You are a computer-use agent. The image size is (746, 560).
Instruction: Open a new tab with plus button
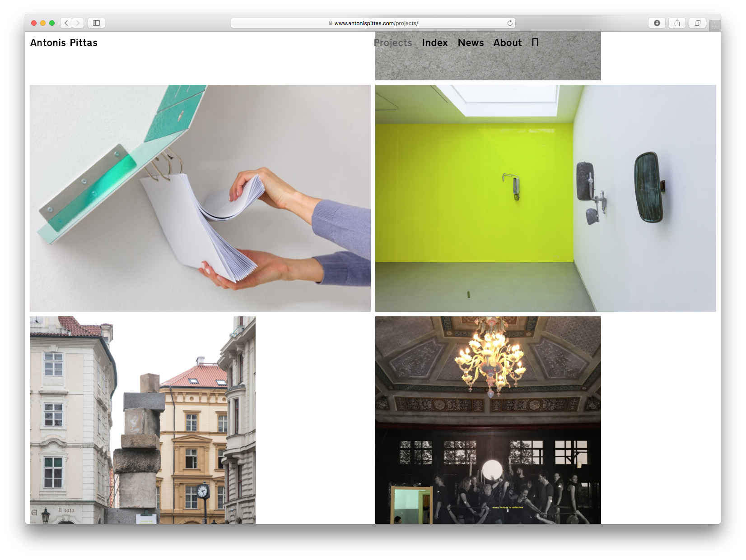715,26
